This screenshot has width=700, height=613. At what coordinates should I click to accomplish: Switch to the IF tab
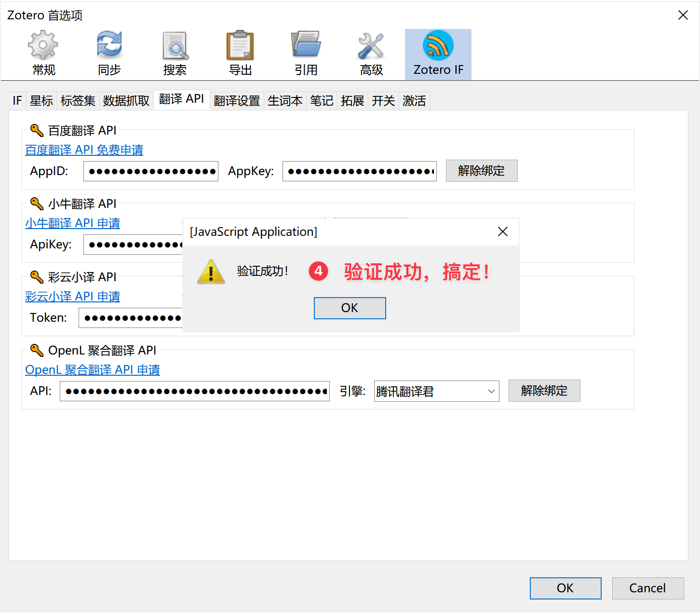(x=17, y=101)
